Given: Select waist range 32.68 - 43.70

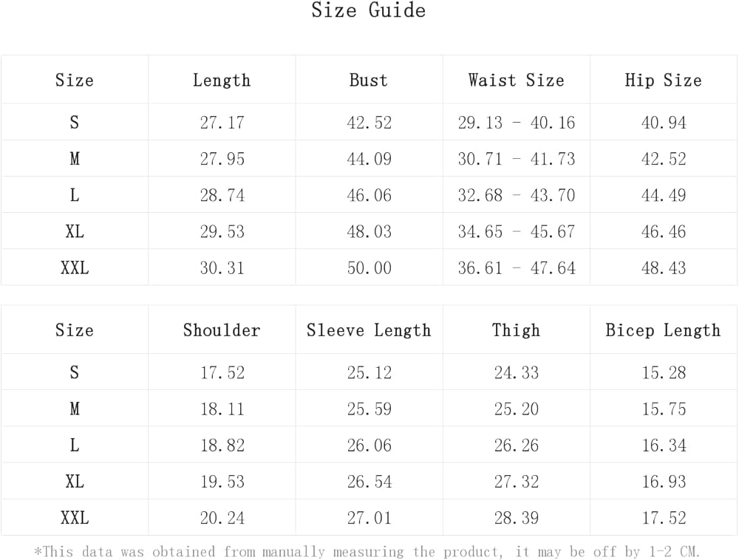Looking at the screenshot, I should (x=516, y=196).
